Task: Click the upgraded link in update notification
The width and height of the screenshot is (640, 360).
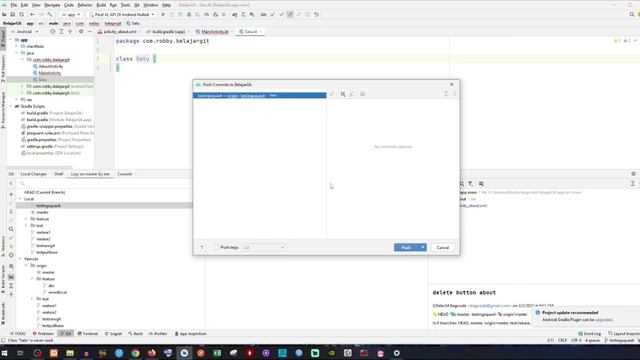Action: pyautogui.click(x=604, y=320)
